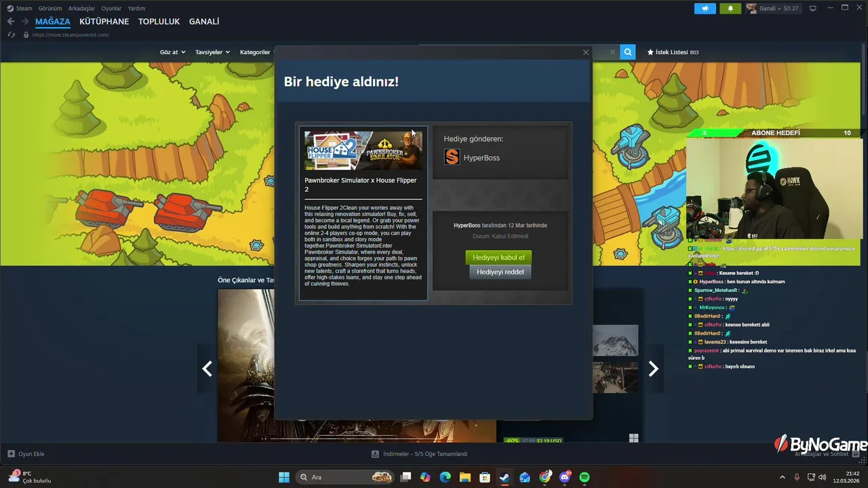This screenshot has width=868, height=488.
Task: Expand the Tavsiyeler dropdown
Action: pyautogui.click(x=212, y=52)
